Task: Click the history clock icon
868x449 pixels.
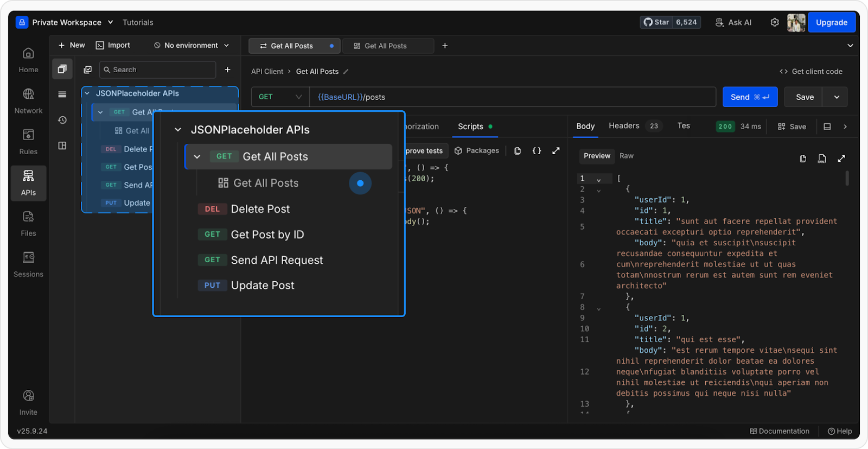Action: point(62,120)
